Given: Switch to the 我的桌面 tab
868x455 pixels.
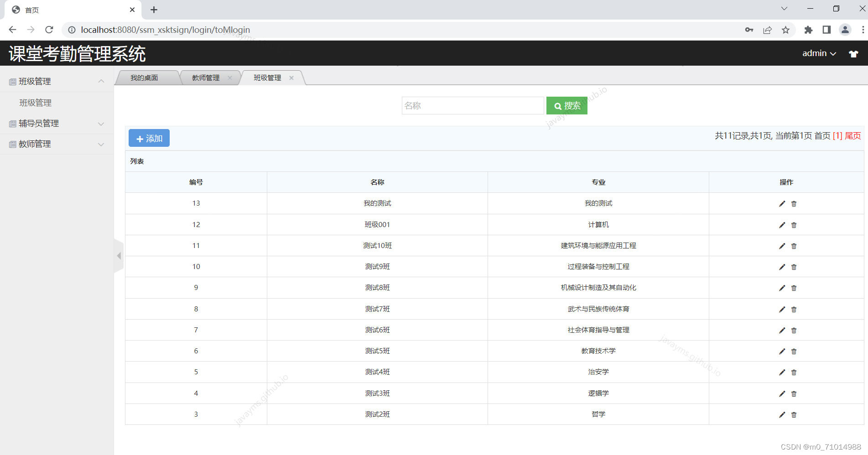Looking at the screenshot, I should pos(144,78).
